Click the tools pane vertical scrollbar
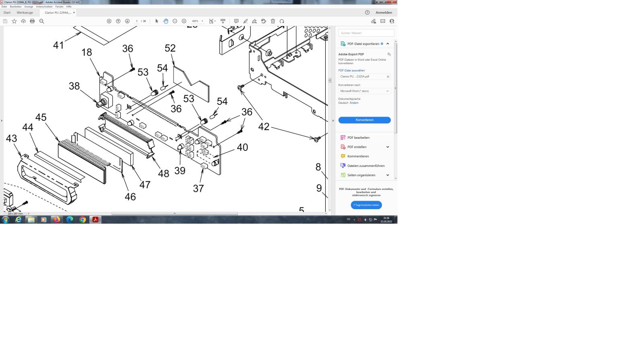Screen dimensions: 644x362 tap(396, 87)
